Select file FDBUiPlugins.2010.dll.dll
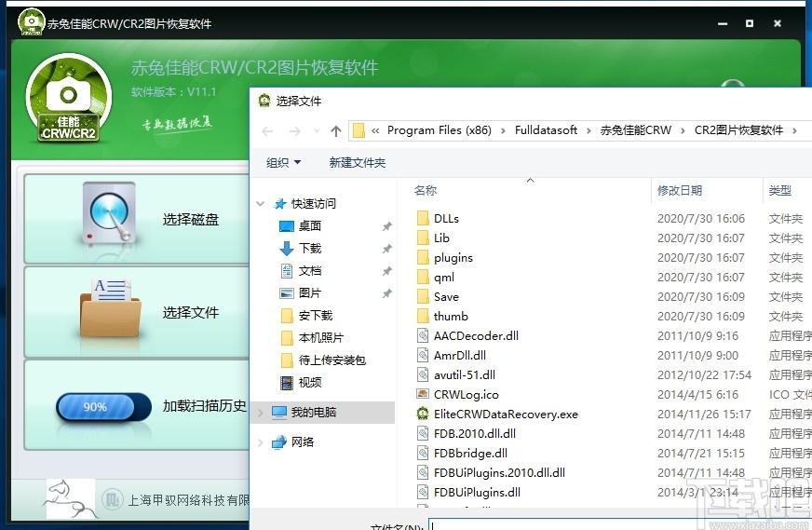Screen dimensions: 812x530 [499, 472]
